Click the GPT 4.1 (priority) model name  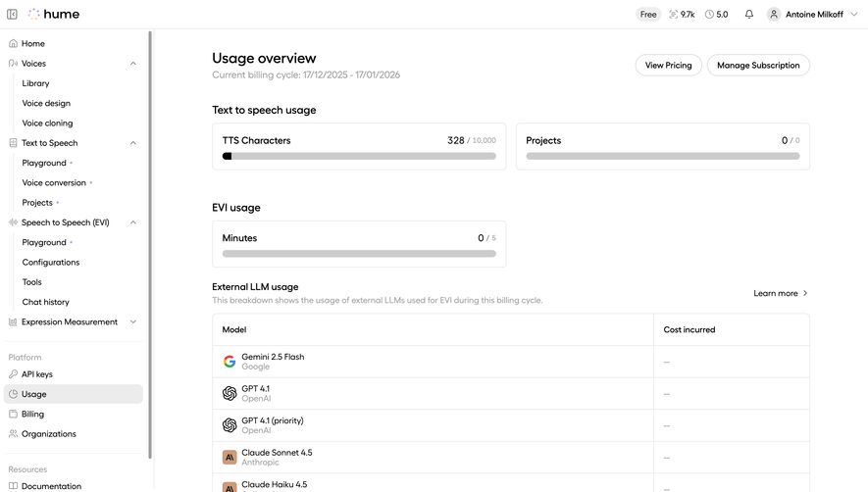coord(273,420)
